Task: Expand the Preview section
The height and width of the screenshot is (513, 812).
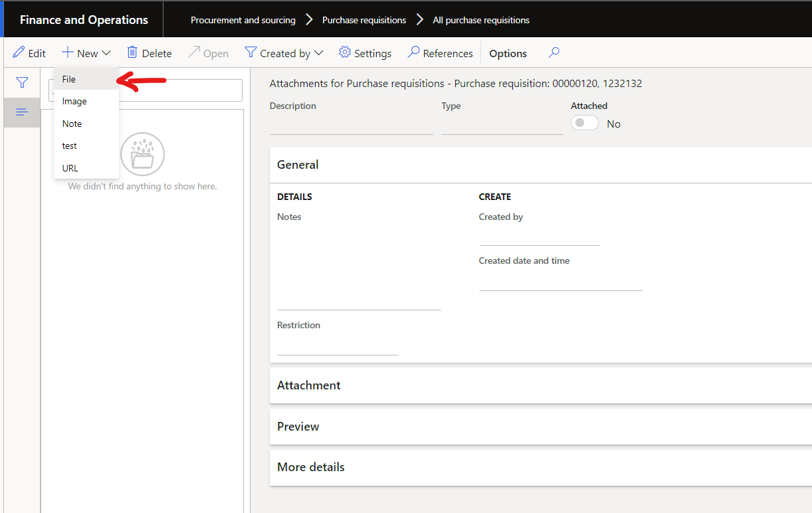Action: (x=541, y=427)
